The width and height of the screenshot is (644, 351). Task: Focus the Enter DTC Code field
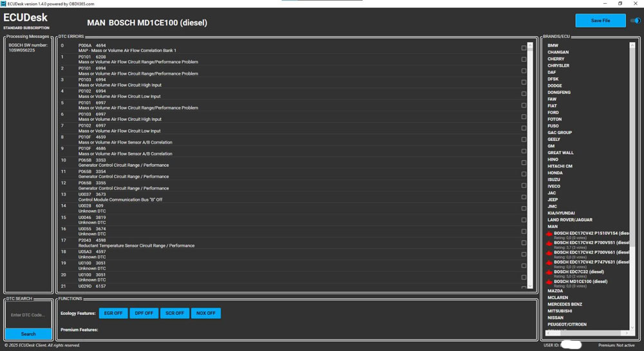coord(28,315)
